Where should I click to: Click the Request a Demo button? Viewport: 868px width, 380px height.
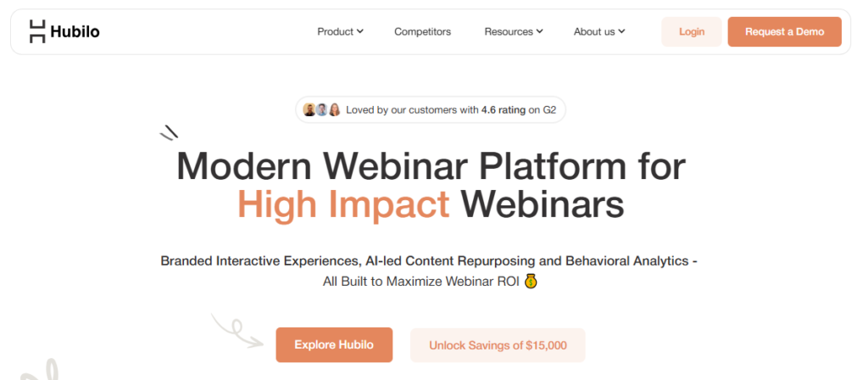click(x=784, y=31)
